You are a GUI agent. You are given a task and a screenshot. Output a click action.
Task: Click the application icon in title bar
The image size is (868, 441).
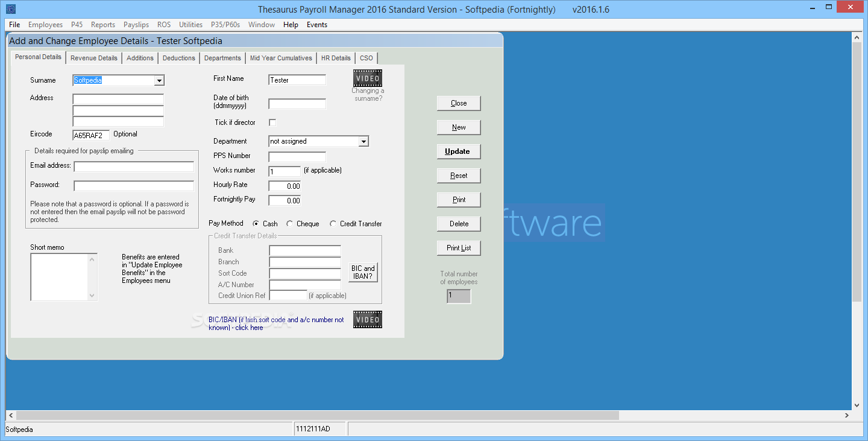(11, 9)
